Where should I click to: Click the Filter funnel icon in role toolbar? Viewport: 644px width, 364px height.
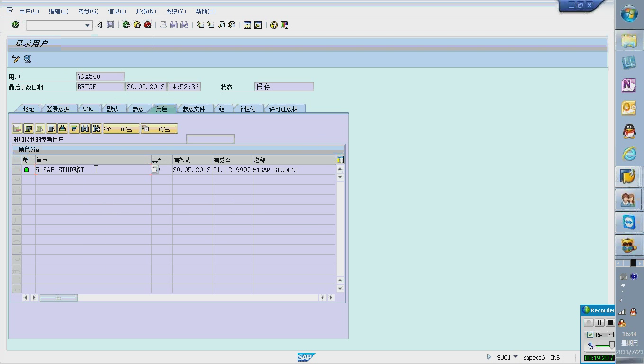point(74,128)
